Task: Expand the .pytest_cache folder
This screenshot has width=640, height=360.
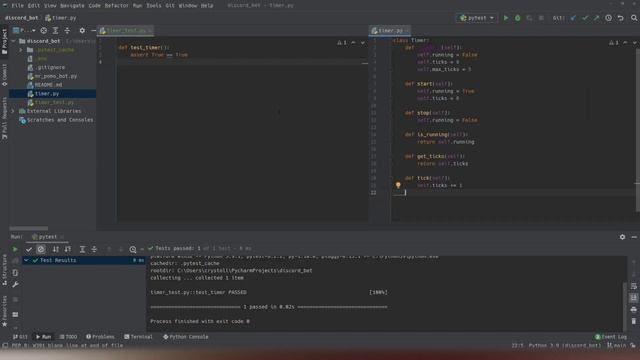Action: click(21, 50)
